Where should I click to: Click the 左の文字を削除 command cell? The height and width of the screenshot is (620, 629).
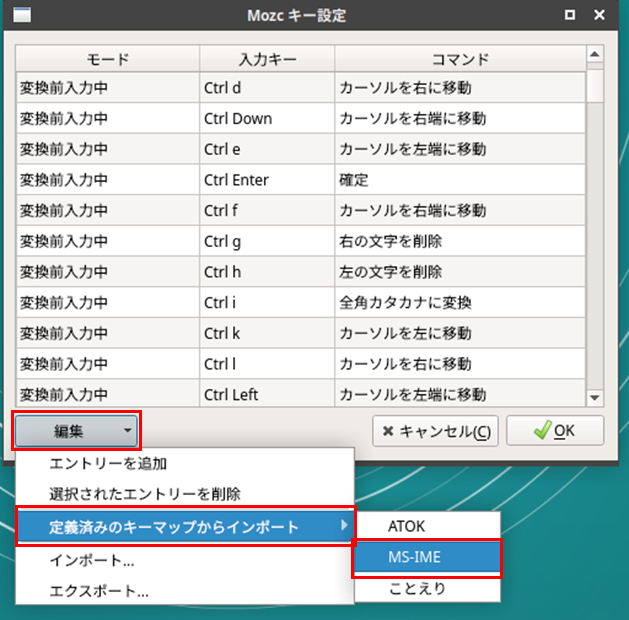pos(460,272)
